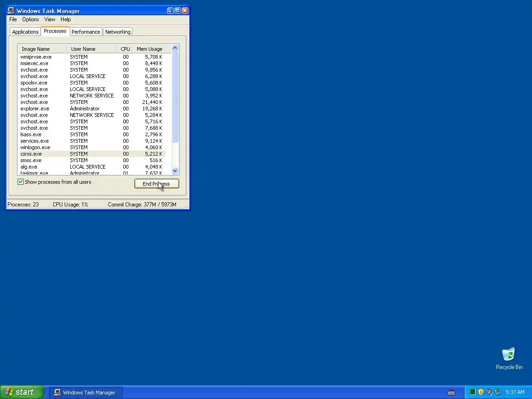Go to the Networking tab
The width and height of the screenshot is (532, 399).
(x=118, y=32)
